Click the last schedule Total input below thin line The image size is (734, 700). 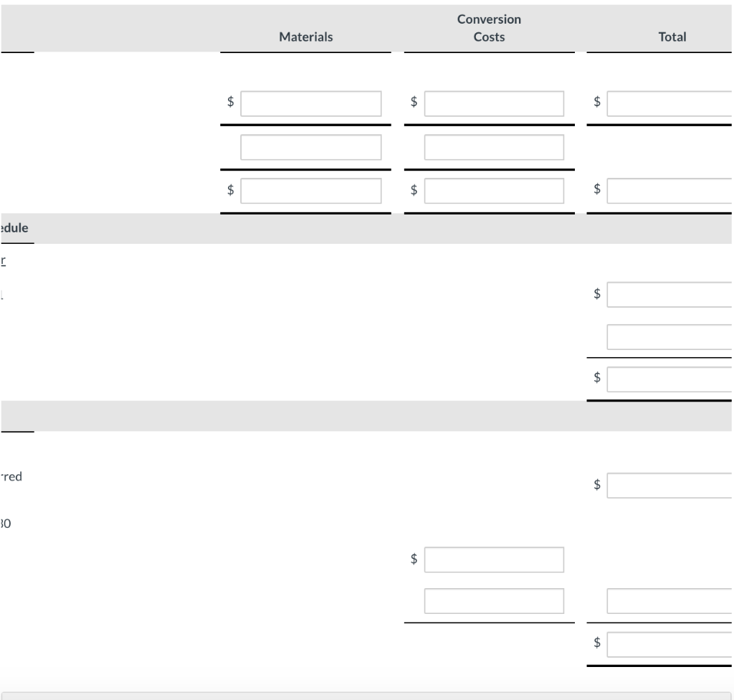tap(670, 379)
